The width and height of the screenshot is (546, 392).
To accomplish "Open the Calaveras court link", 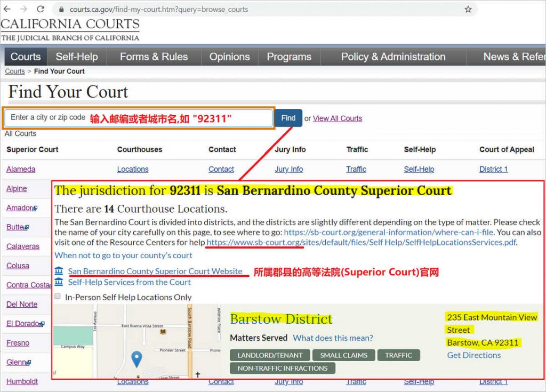I will coord(23,246).
